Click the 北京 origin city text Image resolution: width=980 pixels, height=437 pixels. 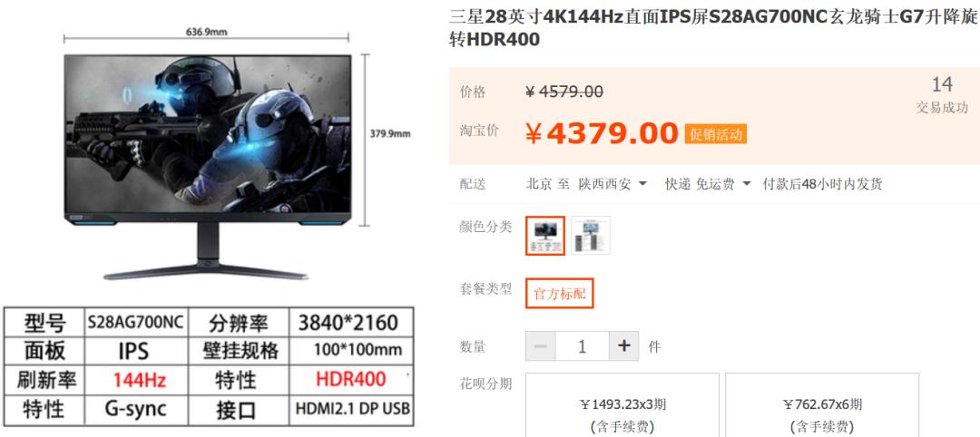[539, 184]
